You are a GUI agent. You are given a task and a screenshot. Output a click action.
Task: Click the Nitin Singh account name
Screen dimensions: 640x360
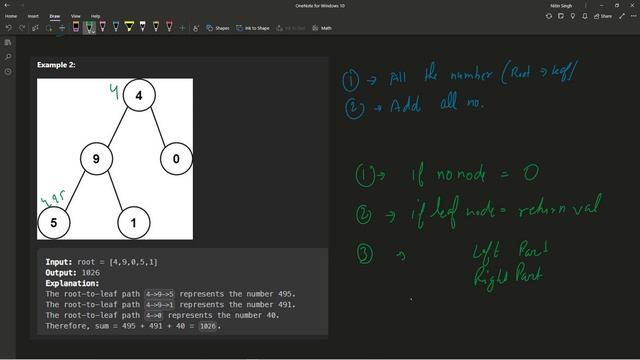click(561, 6)
